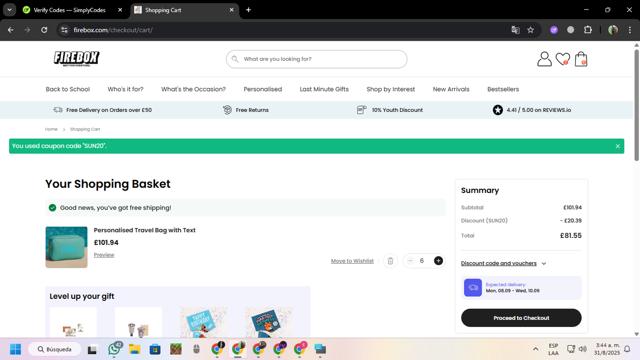Open the REVIEWS.io rating link
Screen dimensions: 640x360
click(x=531, y=110)
